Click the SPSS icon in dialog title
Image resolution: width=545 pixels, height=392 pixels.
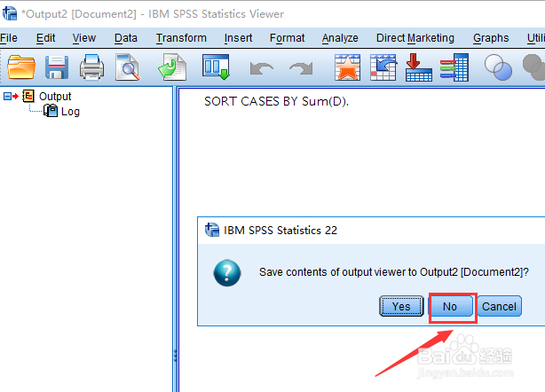coord(212,230)
